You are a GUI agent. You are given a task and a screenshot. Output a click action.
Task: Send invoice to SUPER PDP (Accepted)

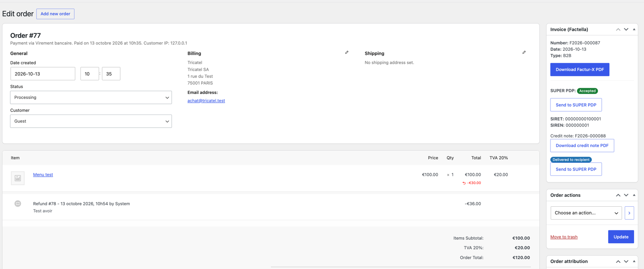pos(576,105)
